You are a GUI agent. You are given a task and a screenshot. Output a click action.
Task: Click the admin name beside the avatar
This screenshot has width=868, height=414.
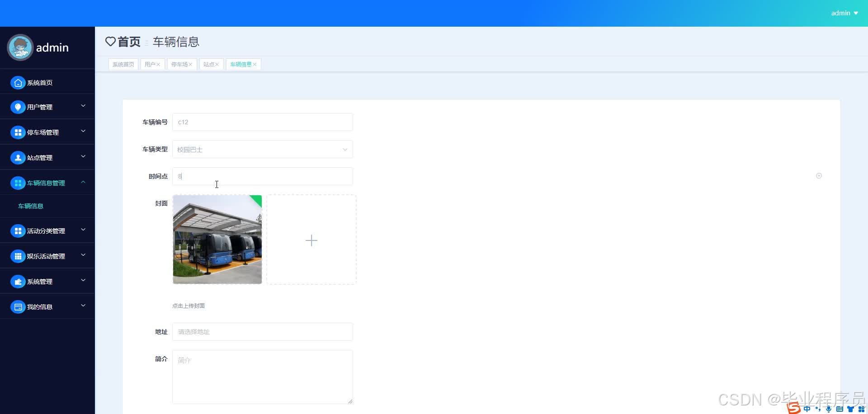[52, 47]
